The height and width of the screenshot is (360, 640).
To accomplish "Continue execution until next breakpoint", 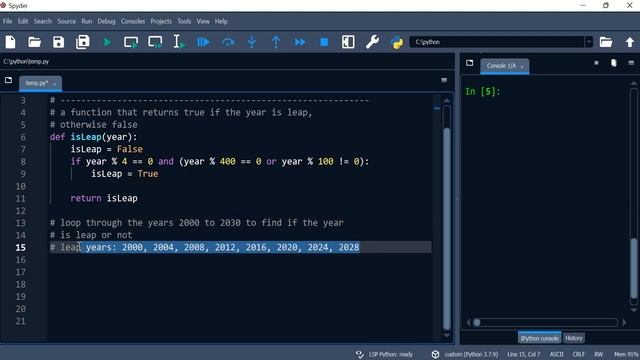I will [300, 42].
